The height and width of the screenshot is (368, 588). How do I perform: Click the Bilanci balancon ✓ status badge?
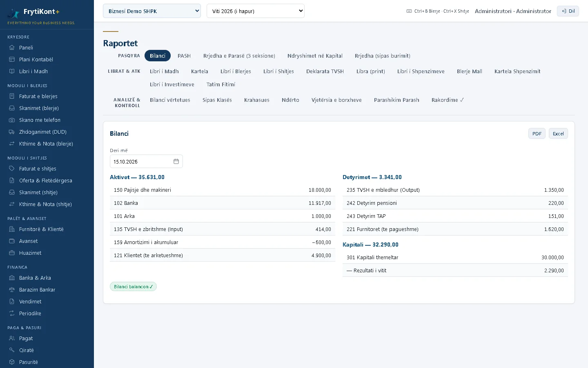pos(133,287)
